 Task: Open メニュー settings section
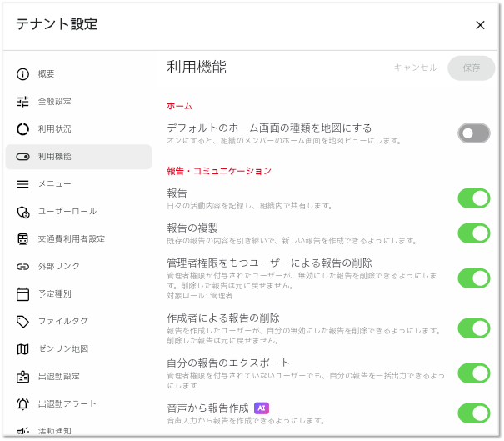pyautogui.click(x=78, y=184)
